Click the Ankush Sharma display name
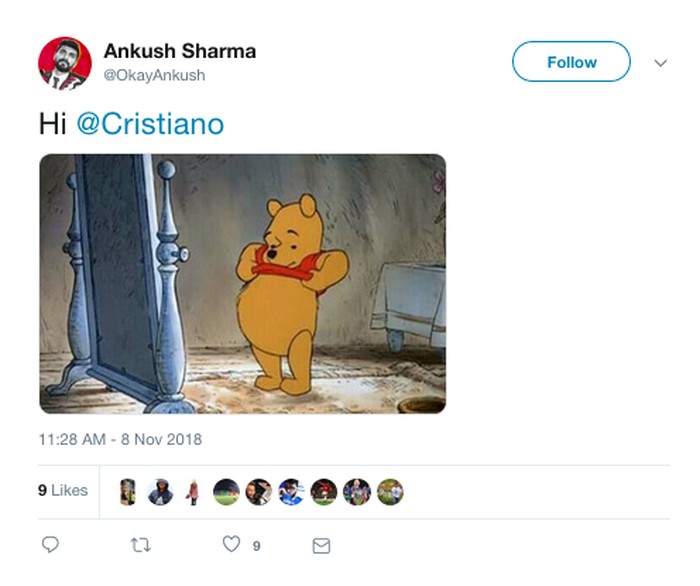Viewport: 700px width, 586px height. coord(179,51)
